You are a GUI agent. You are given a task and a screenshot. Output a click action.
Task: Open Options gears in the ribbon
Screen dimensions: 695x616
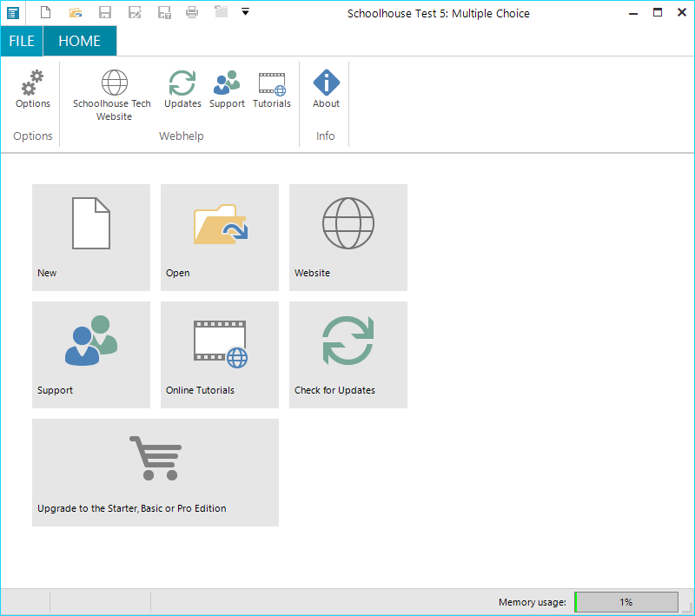[x=33, y=89]
